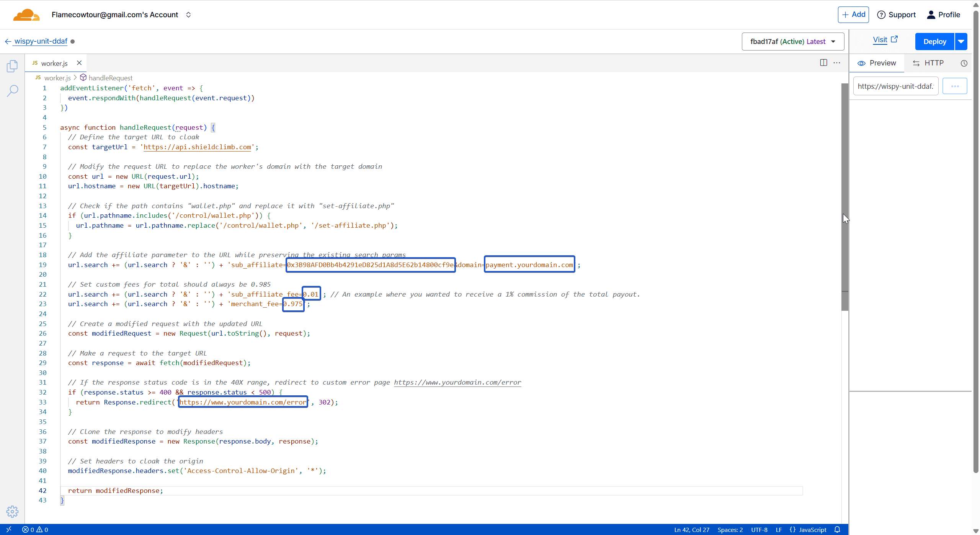Open the settings gear in sidebar

[x=12, y=511]
